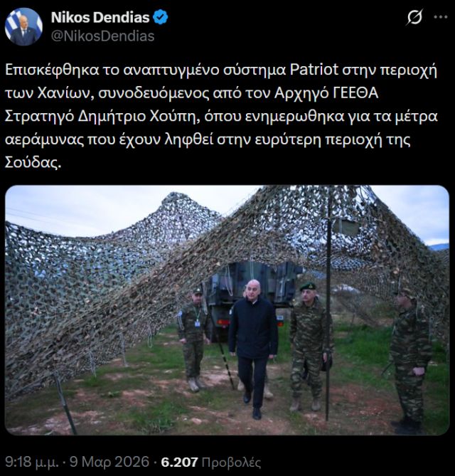Click the Προβολές label
This screenshot has width=455, height=476.
(x=232, y=462)
